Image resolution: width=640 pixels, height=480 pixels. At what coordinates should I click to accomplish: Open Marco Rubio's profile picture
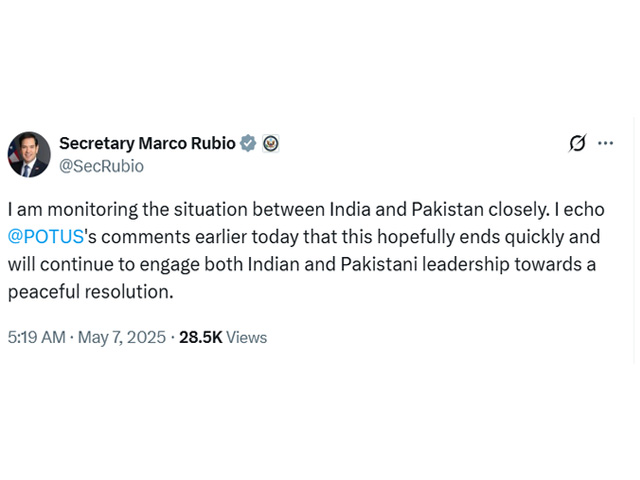point(29,154)
